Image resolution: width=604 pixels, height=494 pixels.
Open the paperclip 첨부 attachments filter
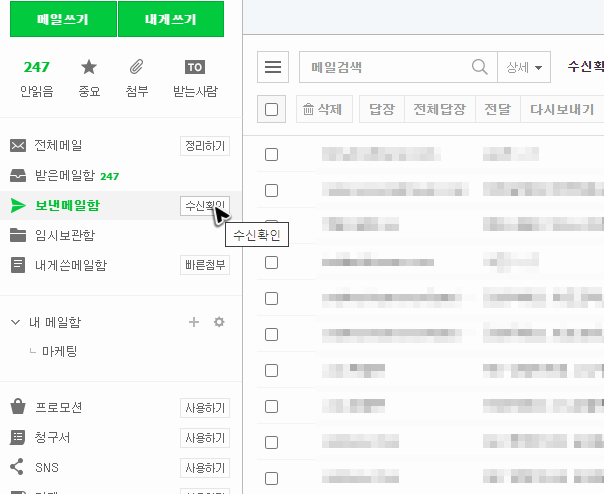[136, 67]
